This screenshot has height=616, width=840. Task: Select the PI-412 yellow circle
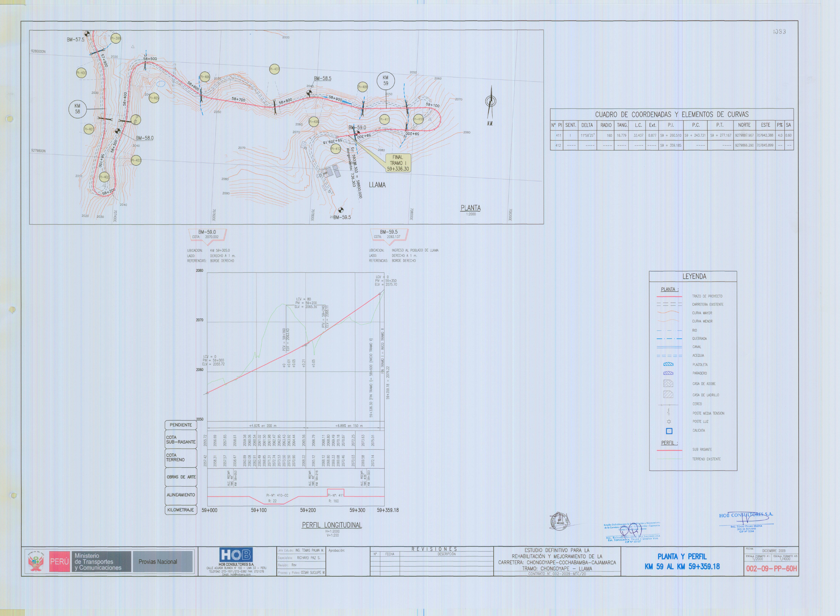coord(336,149)
